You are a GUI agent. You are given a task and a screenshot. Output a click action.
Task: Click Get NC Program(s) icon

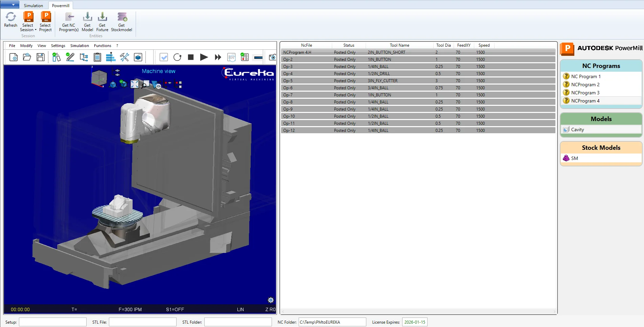[x=69, y=17]
